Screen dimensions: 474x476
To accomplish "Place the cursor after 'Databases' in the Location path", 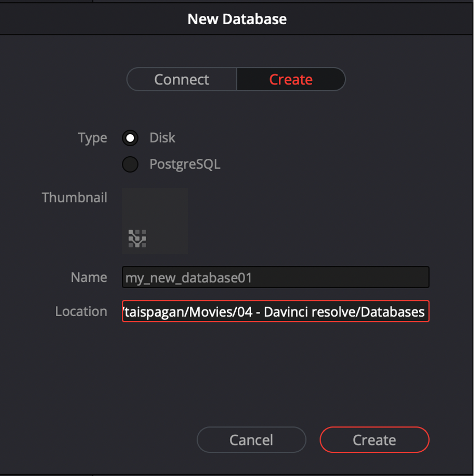I will click(x=425, y=312).
